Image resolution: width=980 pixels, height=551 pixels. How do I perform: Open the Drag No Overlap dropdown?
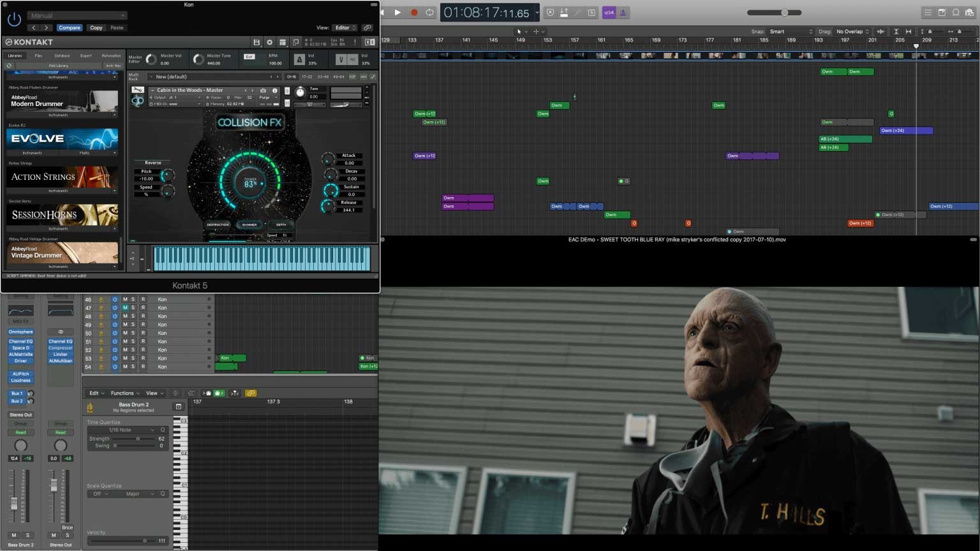coord(852,31)
